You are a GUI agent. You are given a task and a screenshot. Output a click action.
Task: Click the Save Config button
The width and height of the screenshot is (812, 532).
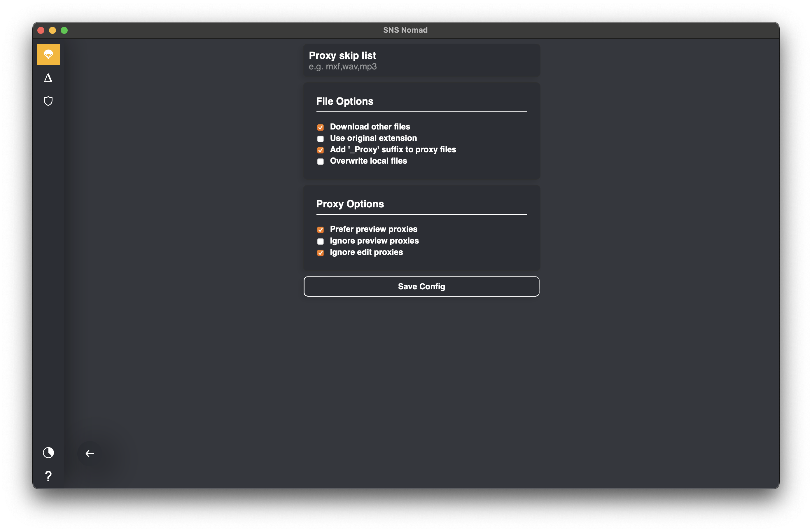(x=421, y=286)
